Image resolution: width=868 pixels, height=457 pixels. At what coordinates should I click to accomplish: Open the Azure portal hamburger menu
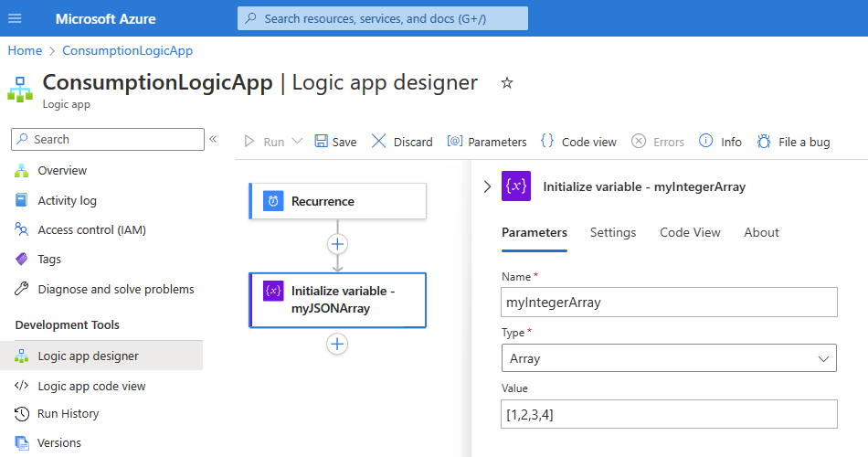point(15,18)
